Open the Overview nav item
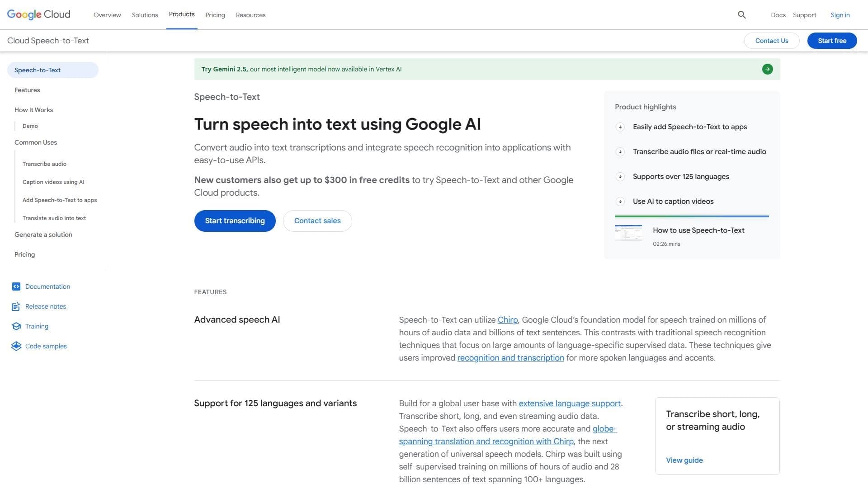 pyautogui.click(x=107, y=15)
